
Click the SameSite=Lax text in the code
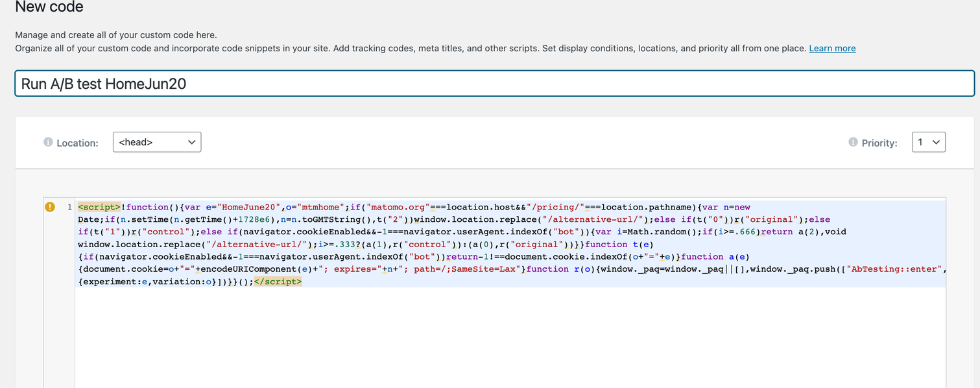click(x=489, y=269)
